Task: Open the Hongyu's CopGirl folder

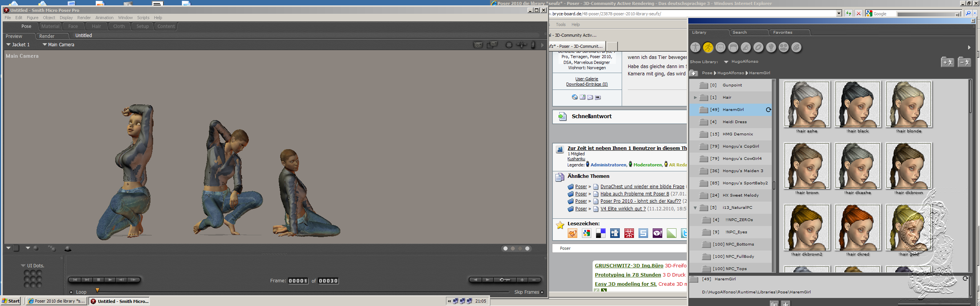Action: pyautogui.click(x=731, y=146)
